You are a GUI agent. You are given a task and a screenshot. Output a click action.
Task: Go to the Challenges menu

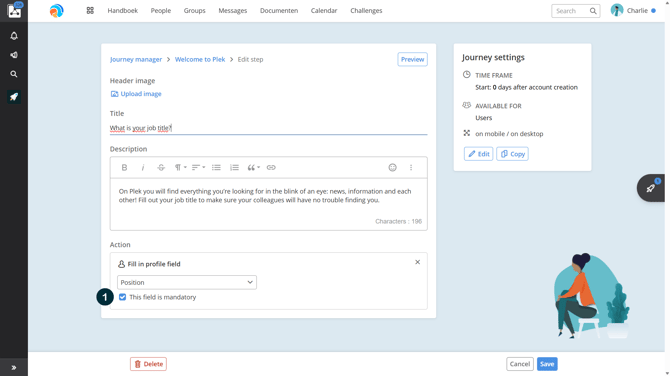tap(366, 11)
